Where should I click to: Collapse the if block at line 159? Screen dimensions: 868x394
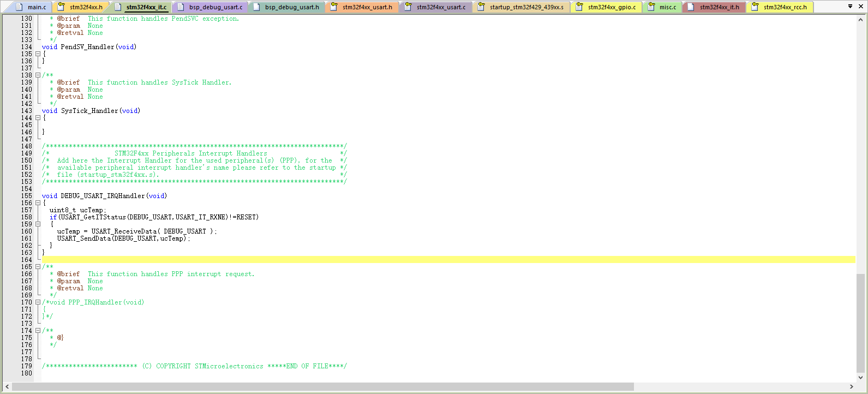point(38,224)
